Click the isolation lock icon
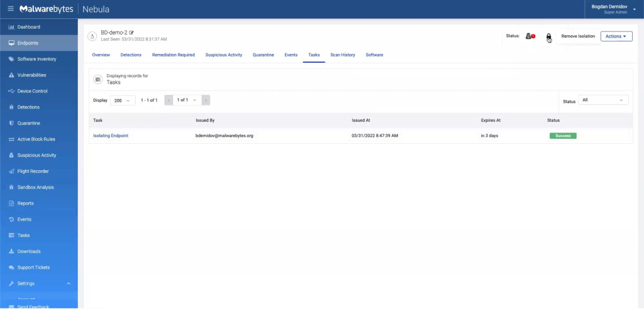This screenshot has width=644, height=309. (x=548, y=37)
